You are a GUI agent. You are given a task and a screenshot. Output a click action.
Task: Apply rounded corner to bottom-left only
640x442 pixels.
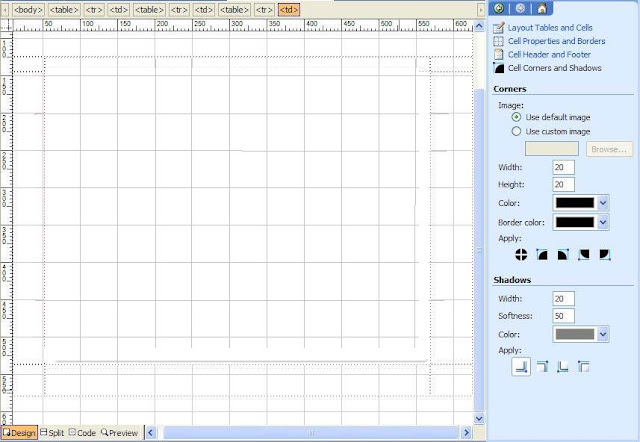click(584, 255)
